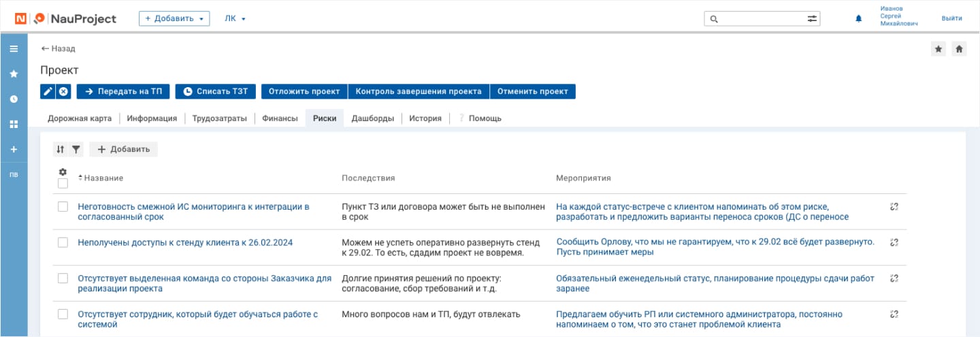Click the Отменить проект button
The width and height of the screenshot is (980, 337).
[x=533, y=91]
